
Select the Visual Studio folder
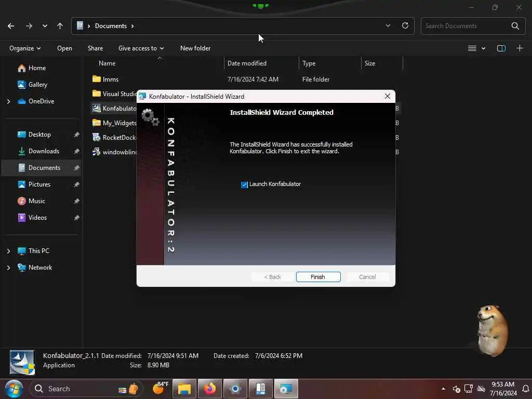click(114, 94)
